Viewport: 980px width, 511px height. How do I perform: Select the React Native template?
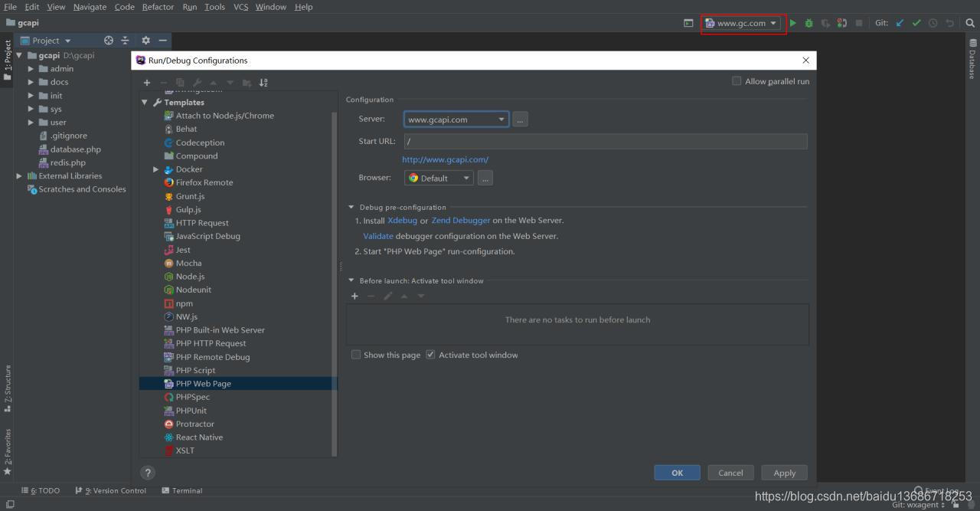199,437
